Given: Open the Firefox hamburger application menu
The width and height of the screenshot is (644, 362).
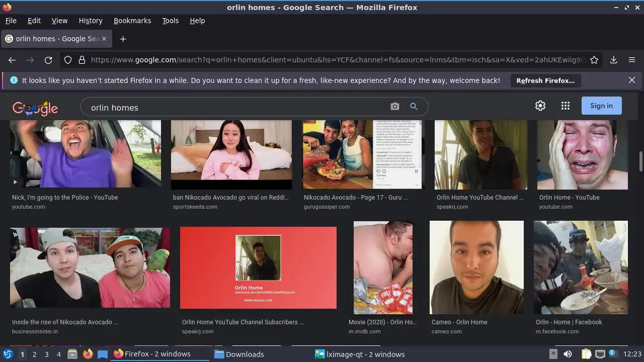Looking at the screenshot, I should pos(632,60).
